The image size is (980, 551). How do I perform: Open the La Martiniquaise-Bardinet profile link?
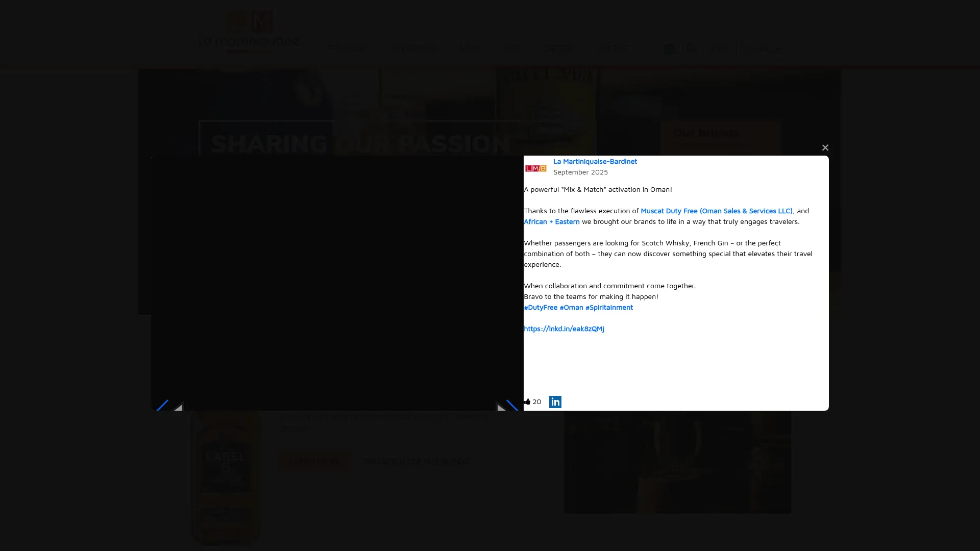[595, 161]
